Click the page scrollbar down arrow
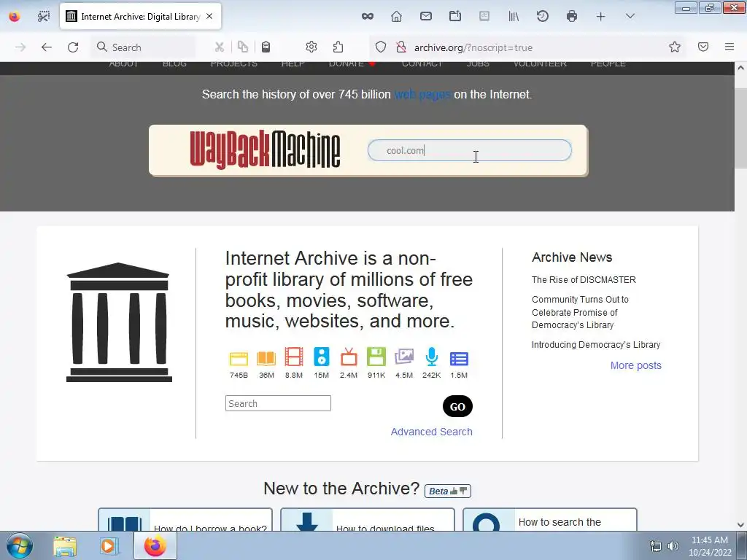The height and width of the screenshot is (560, 747). [x=741, y=525]
